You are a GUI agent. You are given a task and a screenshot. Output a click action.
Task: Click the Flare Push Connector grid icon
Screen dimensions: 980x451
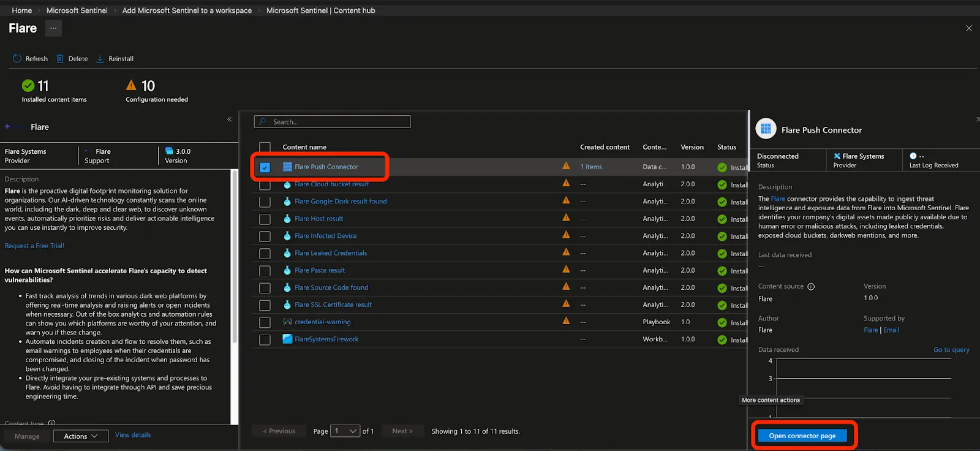(x=287, y=167)
